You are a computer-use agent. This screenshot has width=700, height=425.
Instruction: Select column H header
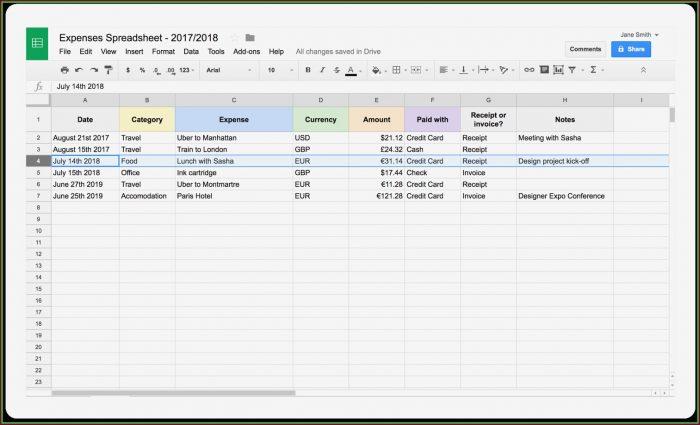(565, 100)
